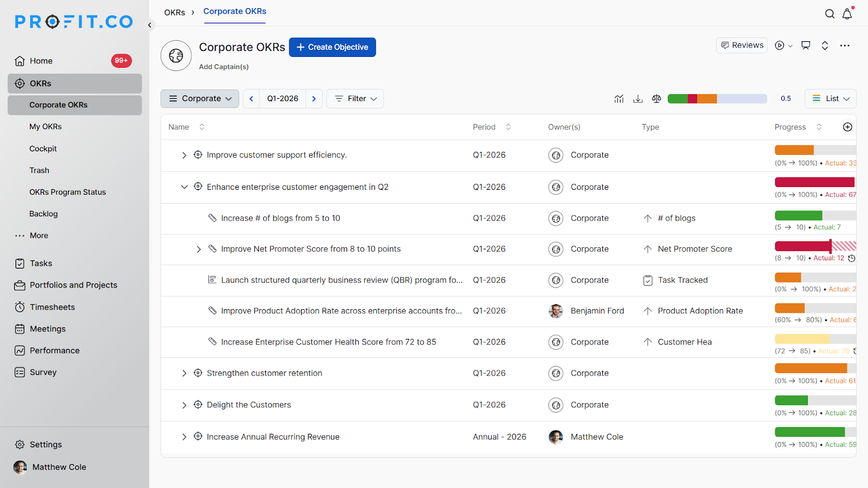Collapse the left sidebar arrow

[150, 25]
